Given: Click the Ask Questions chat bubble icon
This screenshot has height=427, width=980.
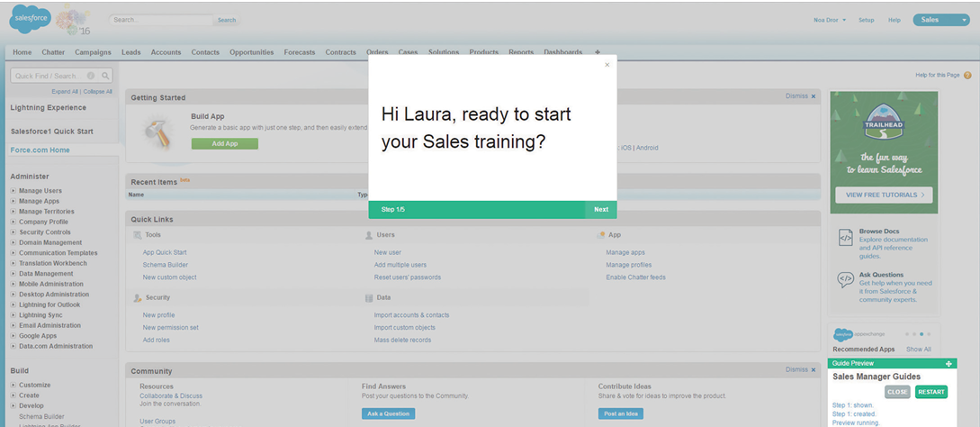Looking at the screenshot, I should click(x=846, y=279).
